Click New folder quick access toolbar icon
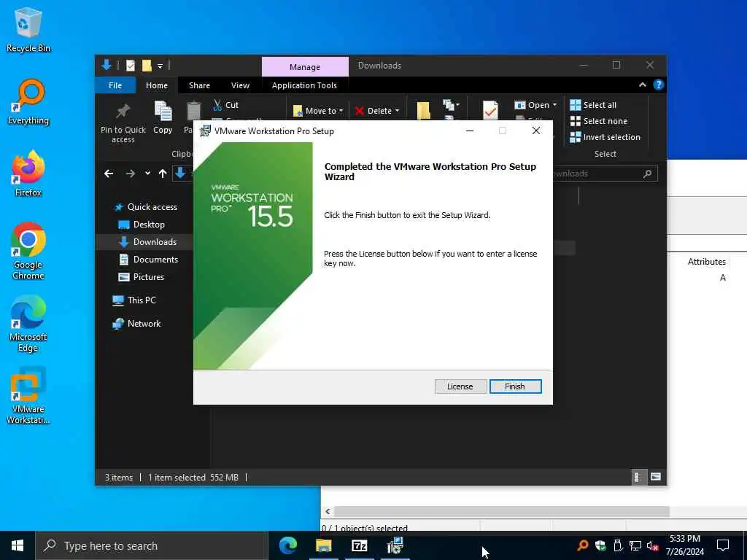Screen dimensions: 747x560 (x=146, y=65)
